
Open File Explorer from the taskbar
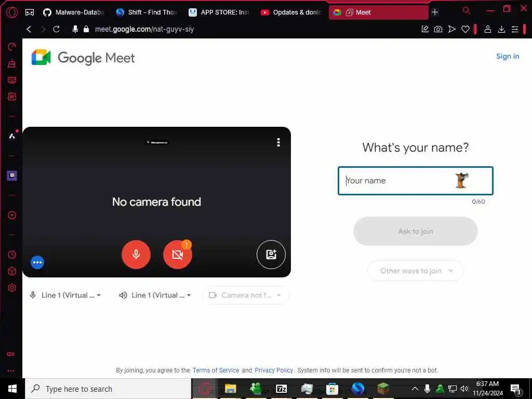pyautogui.click(x=230, y=389)
